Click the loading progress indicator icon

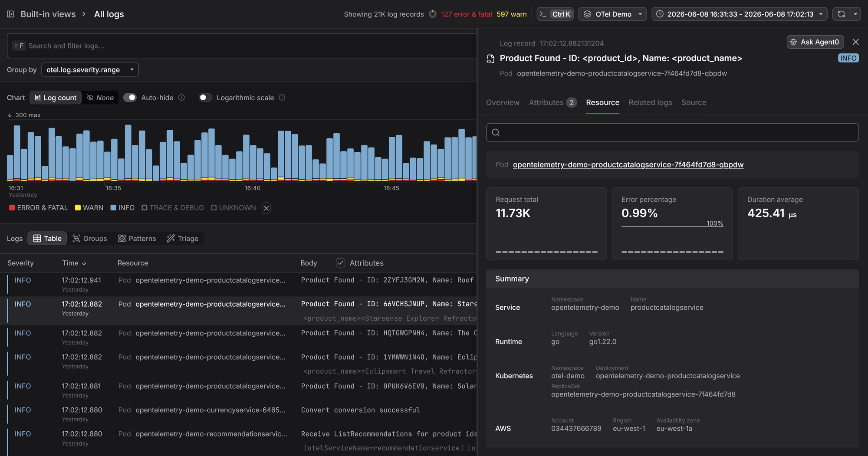(432, 14)
